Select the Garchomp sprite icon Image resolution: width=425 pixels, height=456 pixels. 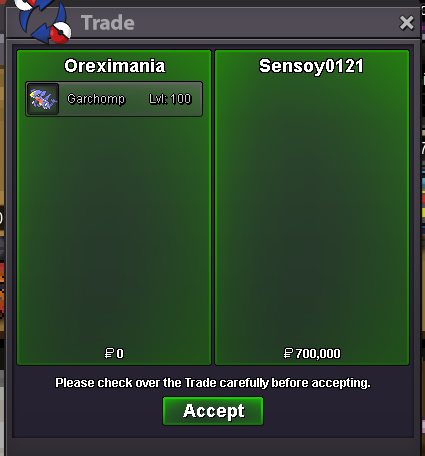[x=43, y=99]
